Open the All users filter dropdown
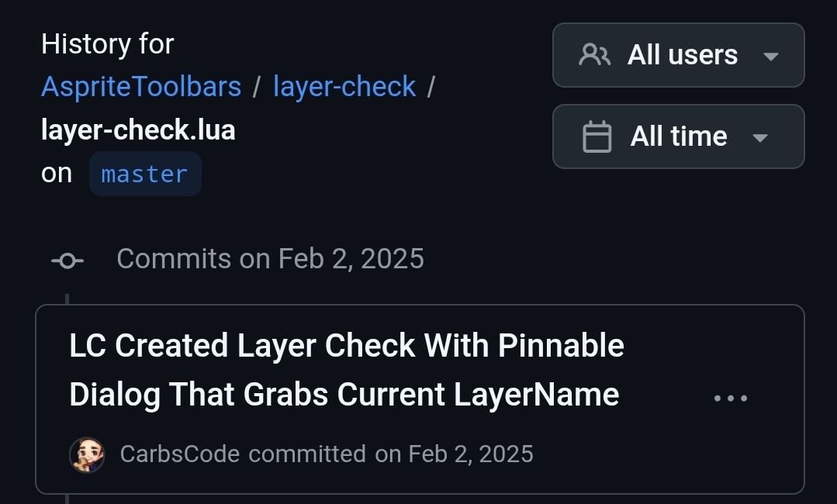Image resolution: width=837 pixels, height=504 pixels. click(x=678, y=55)
